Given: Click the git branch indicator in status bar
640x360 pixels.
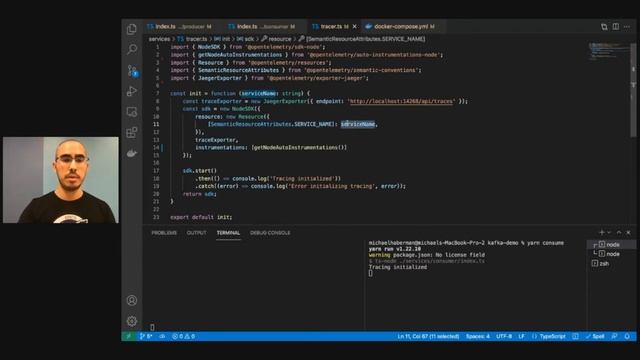Looking at the screenshot, I should click(146, 336).
